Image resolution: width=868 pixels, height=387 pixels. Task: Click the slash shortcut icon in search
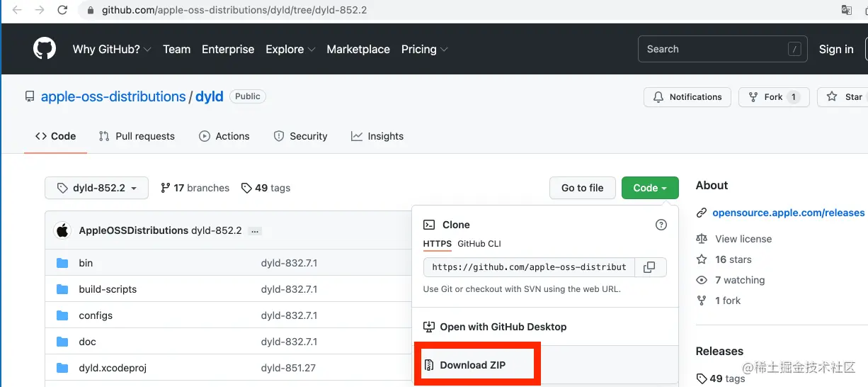pos(794,49)
